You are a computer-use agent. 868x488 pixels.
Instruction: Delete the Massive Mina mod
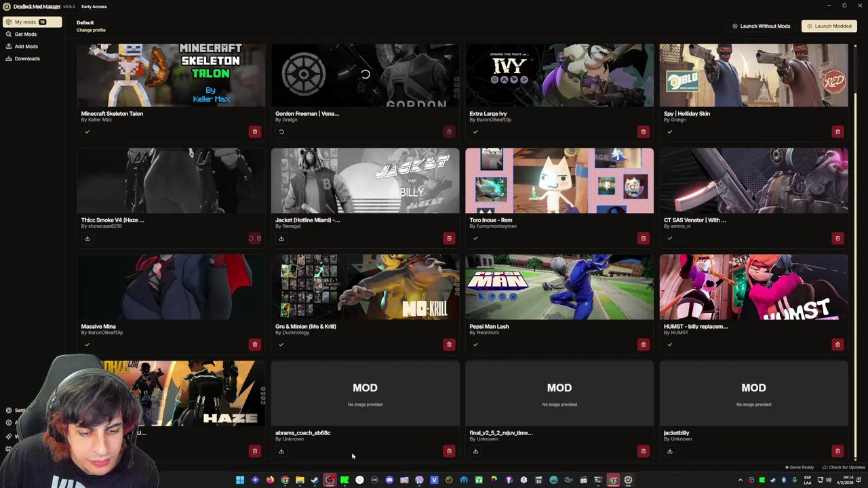tap(255, 344)
